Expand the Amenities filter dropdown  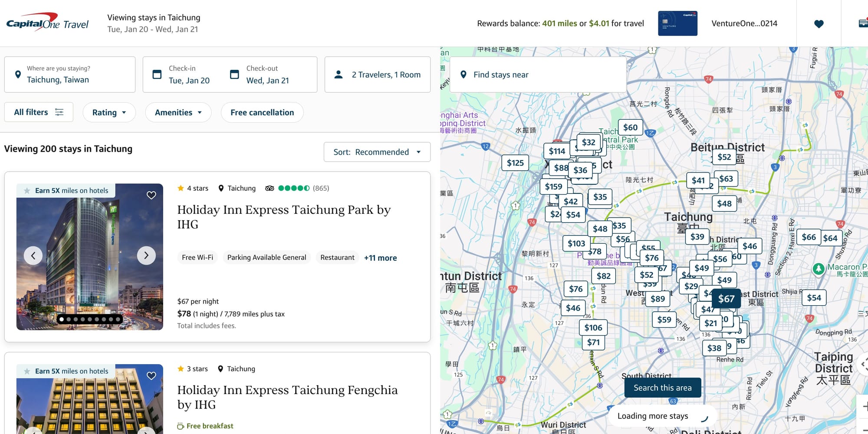click(x=178, y=113)
